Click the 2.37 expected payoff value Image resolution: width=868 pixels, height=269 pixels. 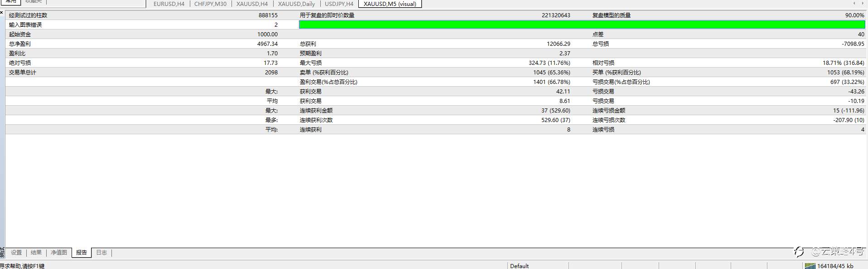tap(565, 53)
